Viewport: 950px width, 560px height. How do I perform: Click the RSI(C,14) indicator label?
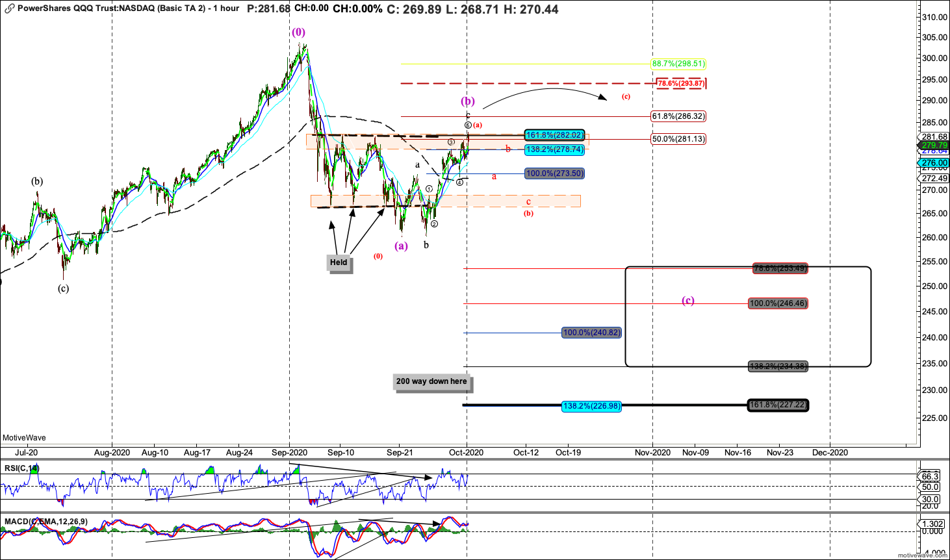tap(21, 468)
